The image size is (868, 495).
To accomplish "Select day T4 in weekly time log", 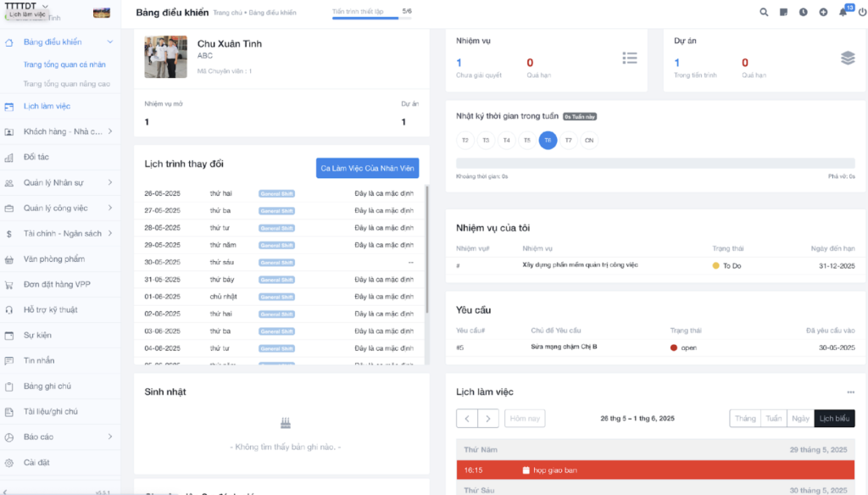I will [x=507, y=140].
